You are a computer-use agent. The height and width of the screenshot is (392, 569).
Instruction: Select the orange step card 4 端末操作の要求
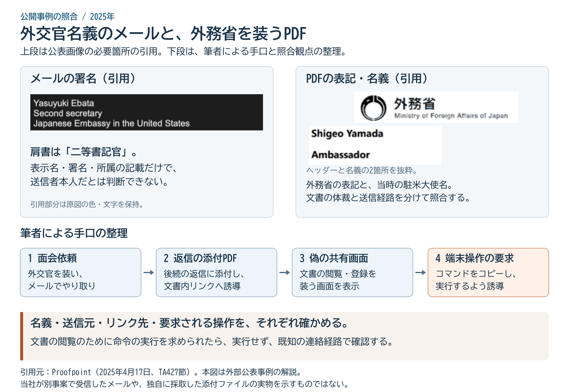(488, 273)
